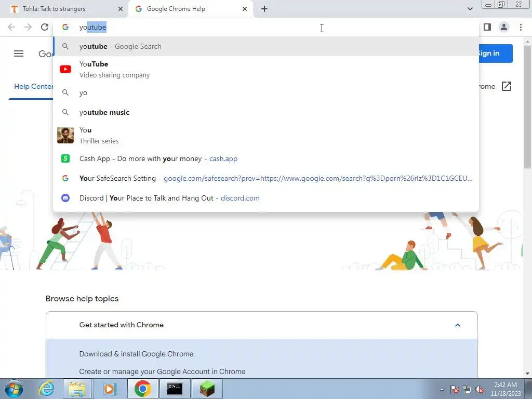This screenshot has height=399, width=532.
Task: Click the Discord logo icon
Action: (65, 198)
